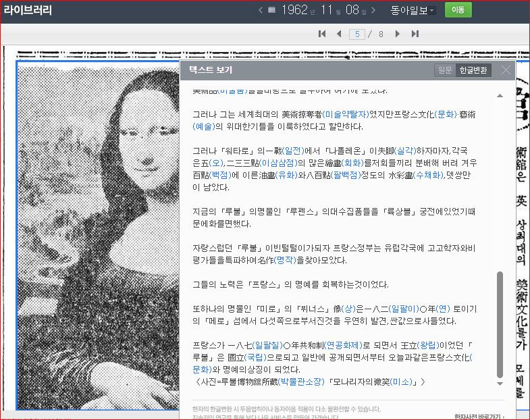Screen dimensions: 530x420
Task: Click the text panel scrollbar thumb
Action: [500, 325]
